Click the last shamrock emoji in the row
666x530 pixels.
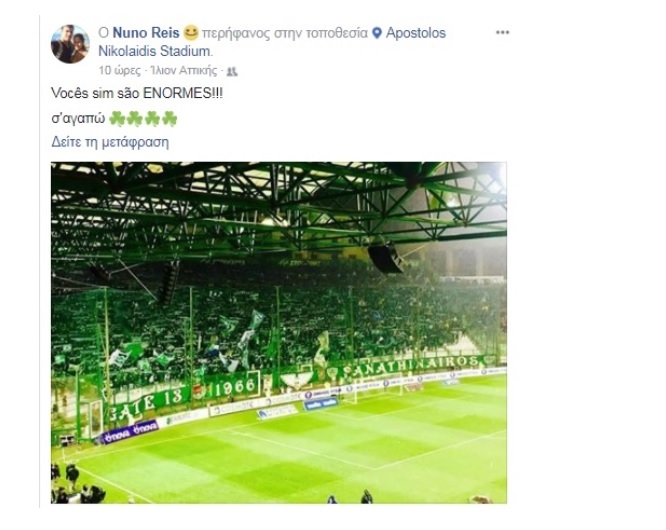(169, 118)
